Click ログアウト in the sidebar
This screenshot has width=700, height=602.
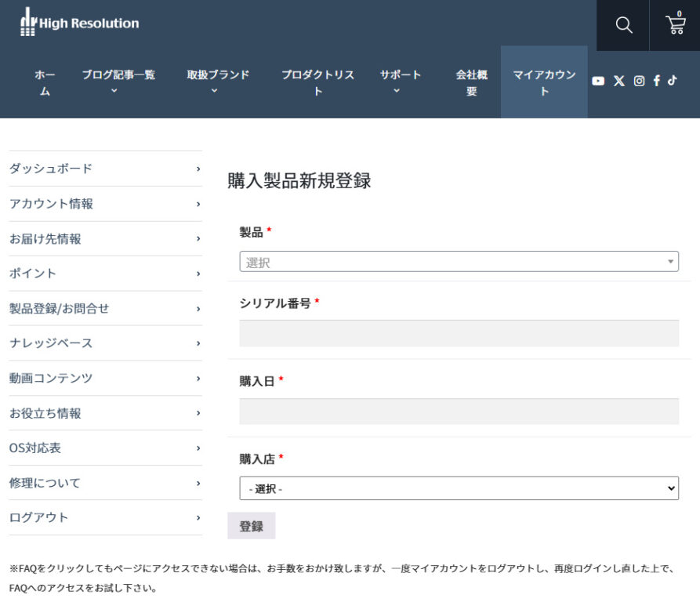pos(104,517)
